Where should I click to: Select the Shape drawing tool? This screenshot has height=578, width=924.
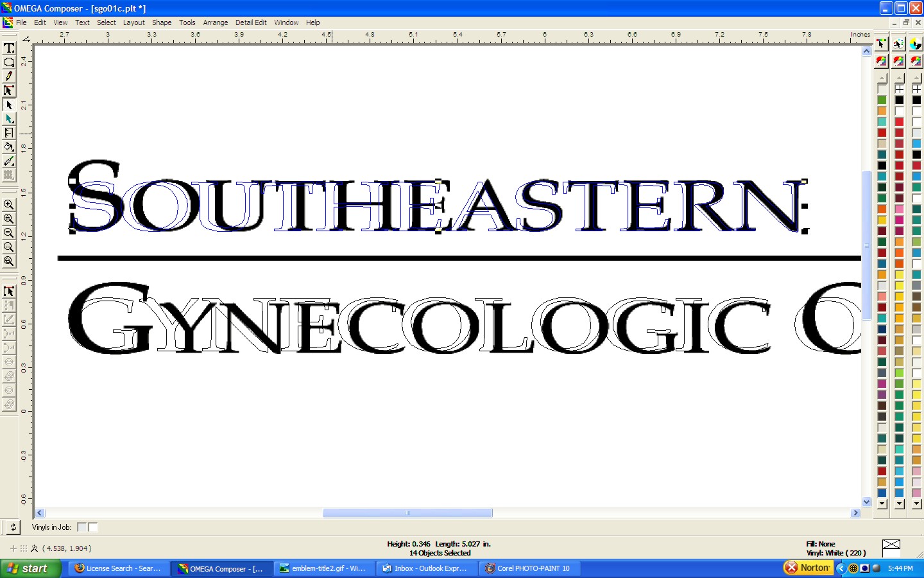click(9, 62)
